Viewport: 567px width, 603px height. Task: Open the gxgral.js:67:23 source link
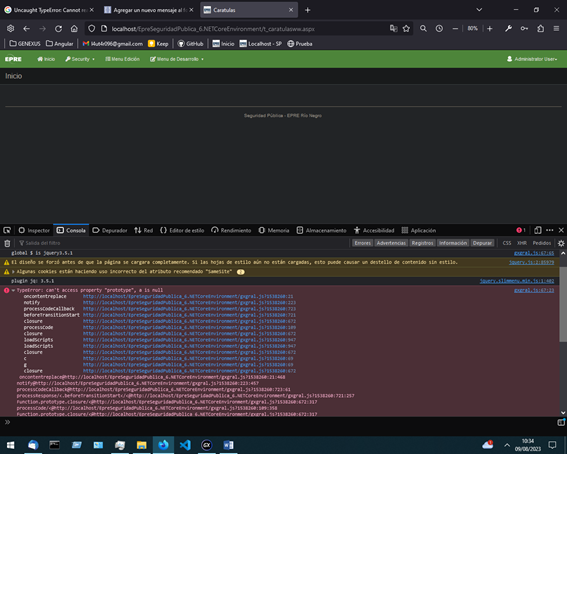(534, 290)
